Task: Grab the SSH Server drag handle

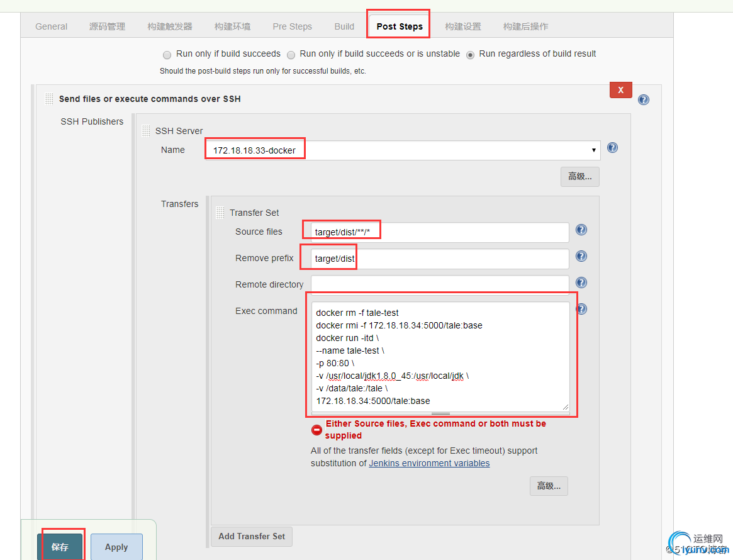Action: tap(146, 131)
